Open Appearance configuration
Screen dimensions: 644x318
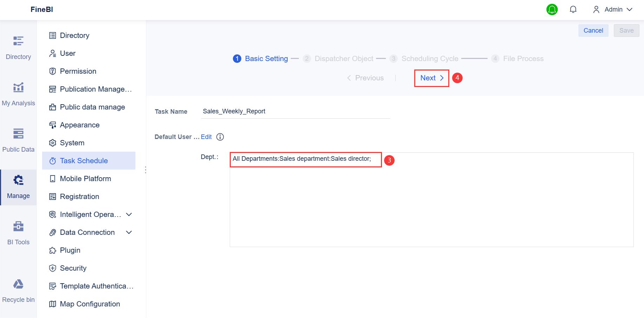(80, 125)
